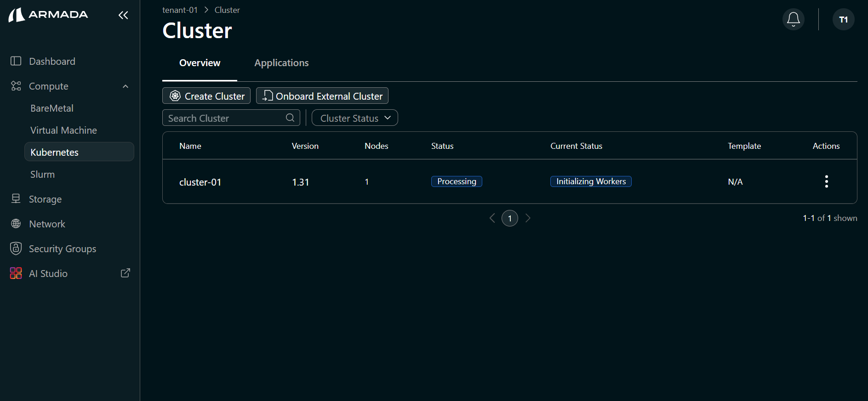868x401 pixels.
Task: Collapse the sidebar with double-chevron icon
Action: point(123,15)
